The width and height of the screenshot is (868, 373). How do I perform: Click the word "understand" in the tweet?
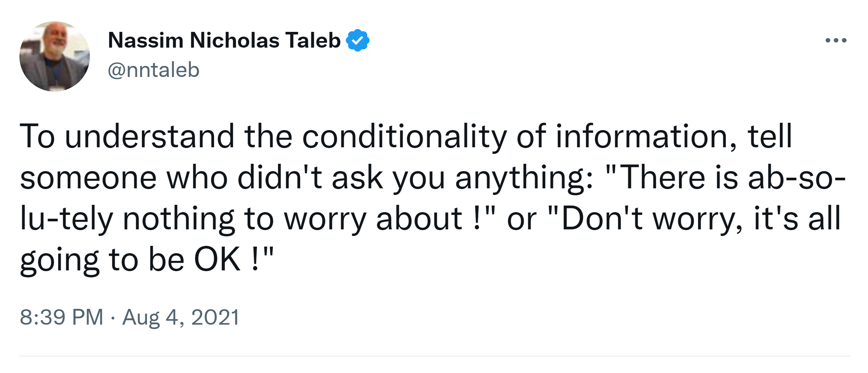point(150,137)
